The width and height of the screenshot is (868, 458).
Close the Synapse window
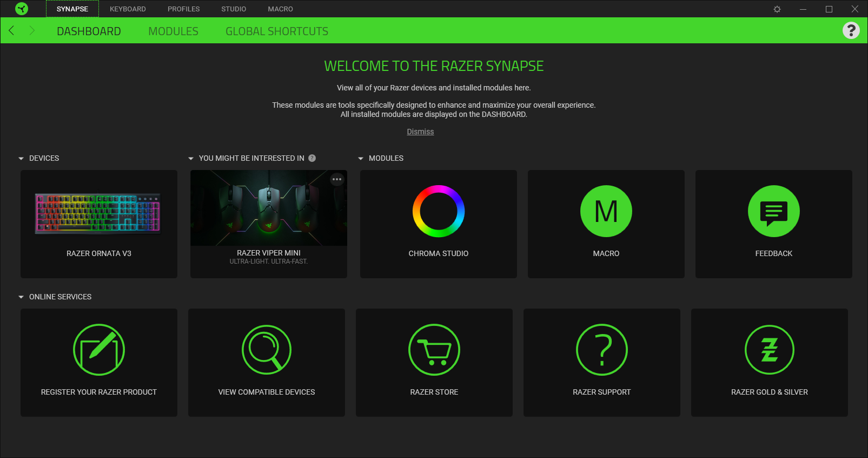pos(855,9)
